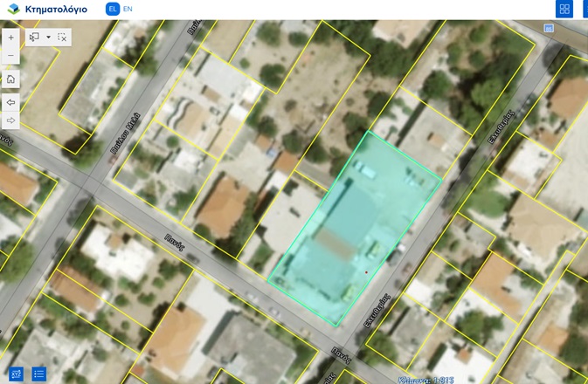The width and height of the screenshot is (588, 384).
Task: Zoom out with the minus button
Action: pyautogui.click(x=10, y=56)
